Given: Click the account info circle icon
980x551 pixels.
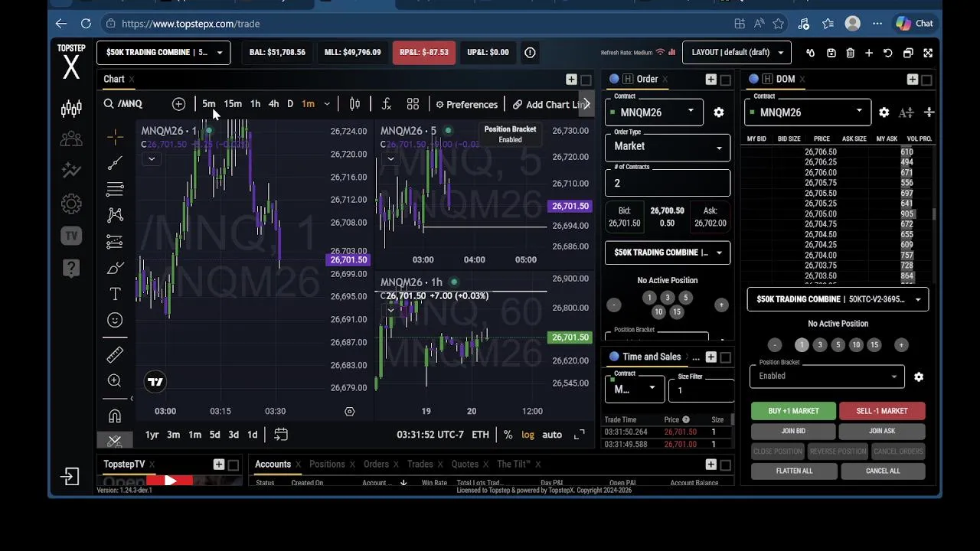Looking at the screenshot, I should [x=530, y=53].
